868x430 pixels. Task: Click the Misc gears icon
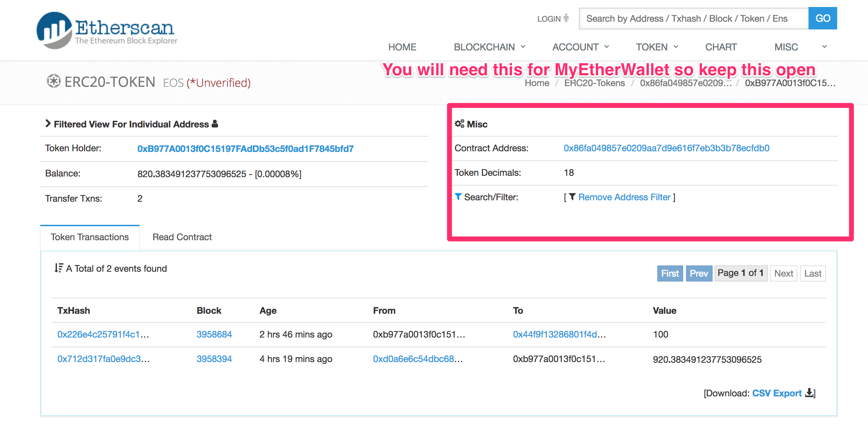[459, 124]
